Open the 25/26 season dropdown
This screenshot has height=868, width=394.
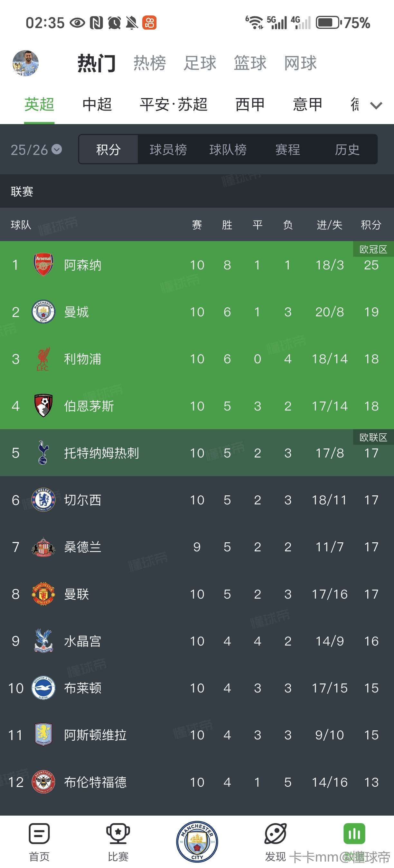36,149
